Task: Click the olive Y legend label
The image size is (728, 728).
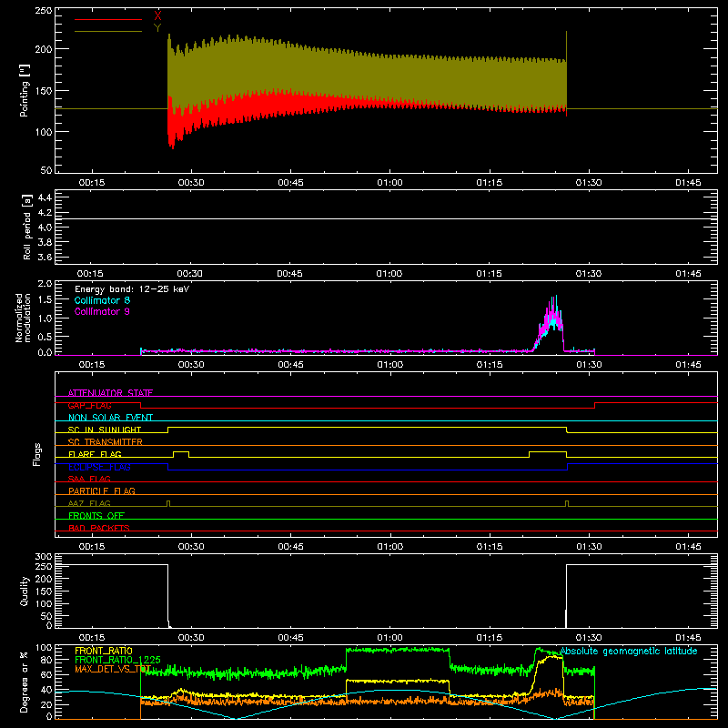Action: pos(157,28)
